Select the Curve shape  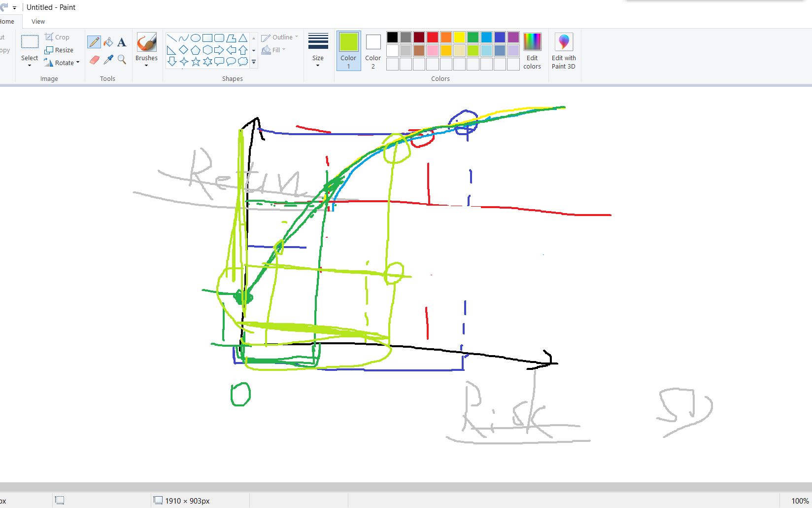click(x=184, y=38)
